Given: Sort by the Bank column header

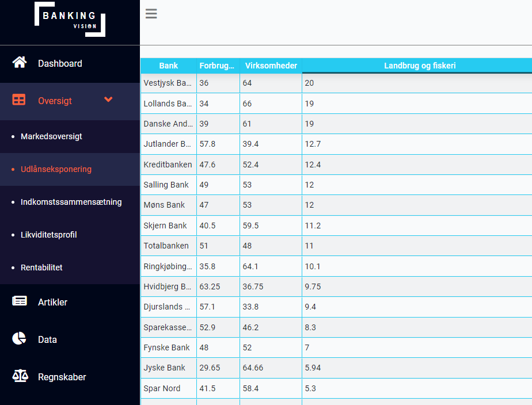Looking at the screenshot, I should (x=169, y=66).
